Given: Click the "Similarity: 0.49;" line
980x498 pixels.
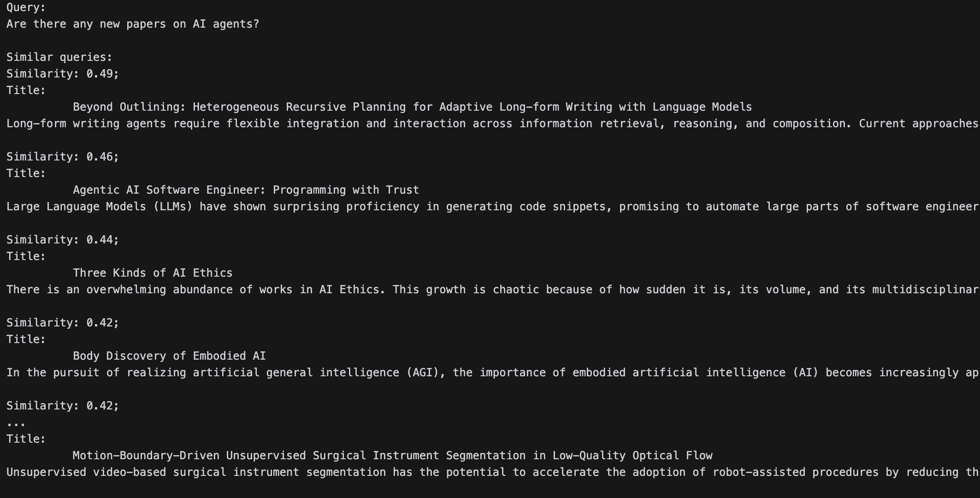Looking at the screenshot, I should [x=63, y=74].
